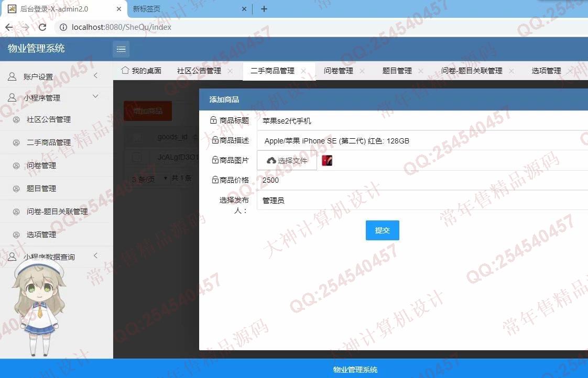Open 问卷-题目关联管理 in the sidebar

pyautogui.click(x=57, y=212)
